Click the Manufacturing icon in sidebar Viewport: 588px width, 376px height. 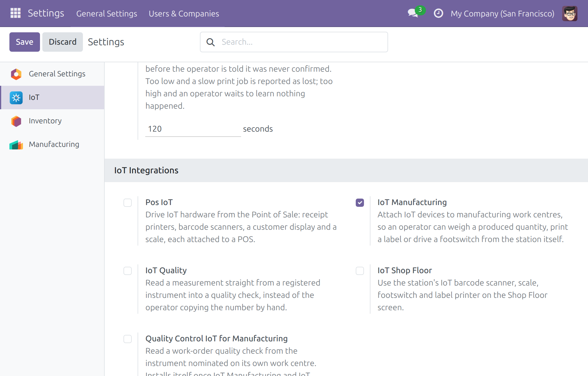point(16,145)
